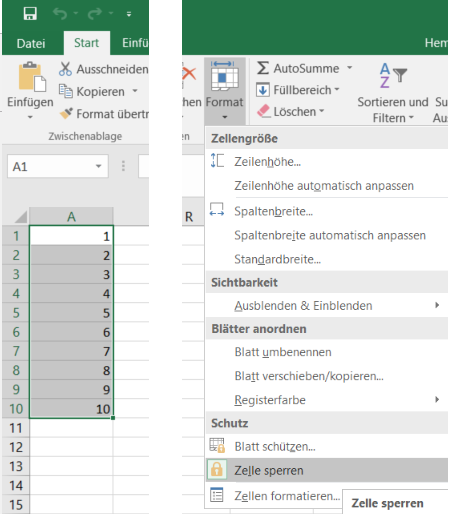Image resolution: width=454 pixels, height=514 pixels.
Task: Click the Format übertragen paintbrush icon
Action: click(x=66, y=113)
